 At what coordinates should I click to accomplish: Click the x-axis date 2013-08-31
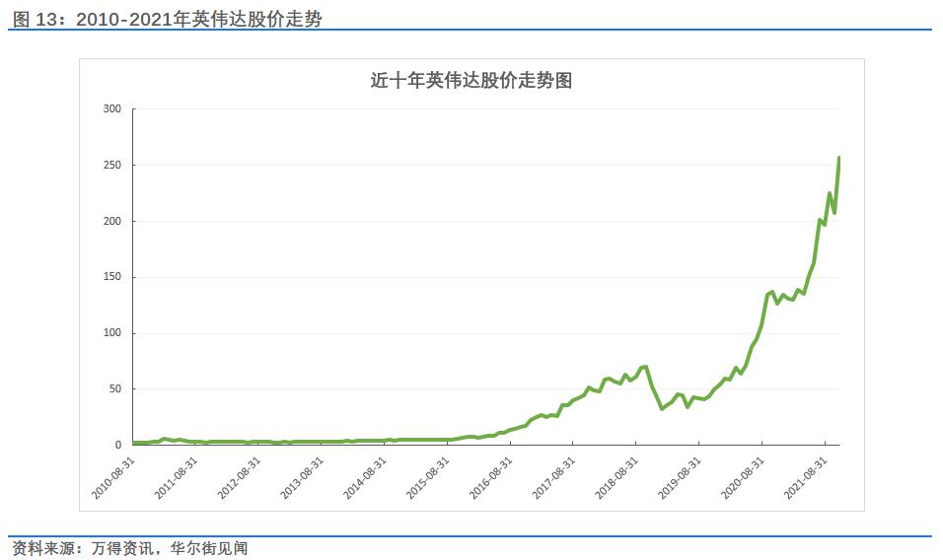[303, 478]
